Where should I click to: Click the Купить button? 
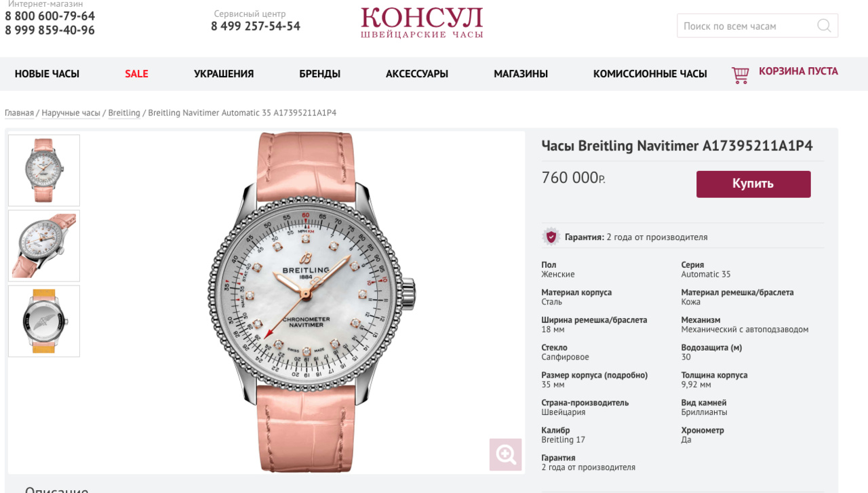click(x=753, y=184)
